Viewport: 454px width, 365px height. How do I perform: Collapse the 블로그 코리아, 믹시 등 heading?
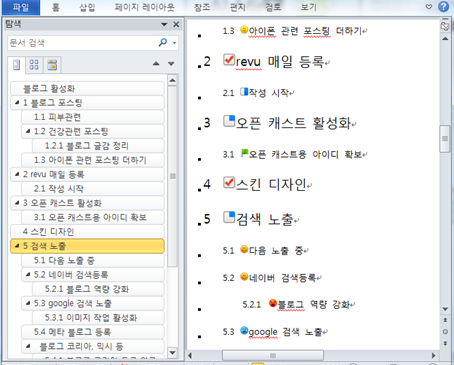tap(28, 346)
